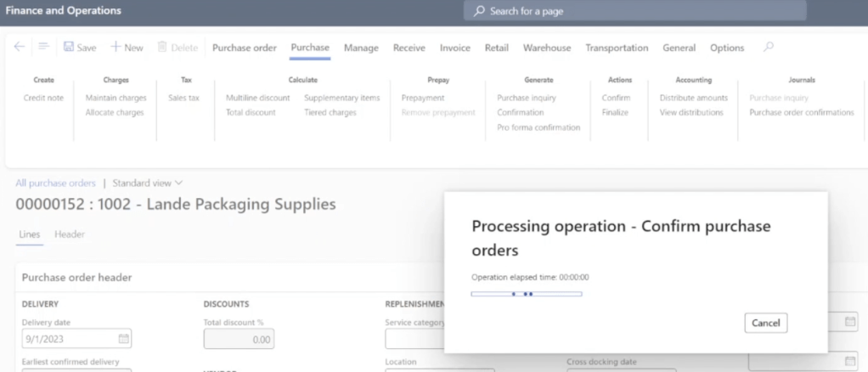868x372 pixels.
Task: Click the magnifier in page search box
Action: pos(480,11)
